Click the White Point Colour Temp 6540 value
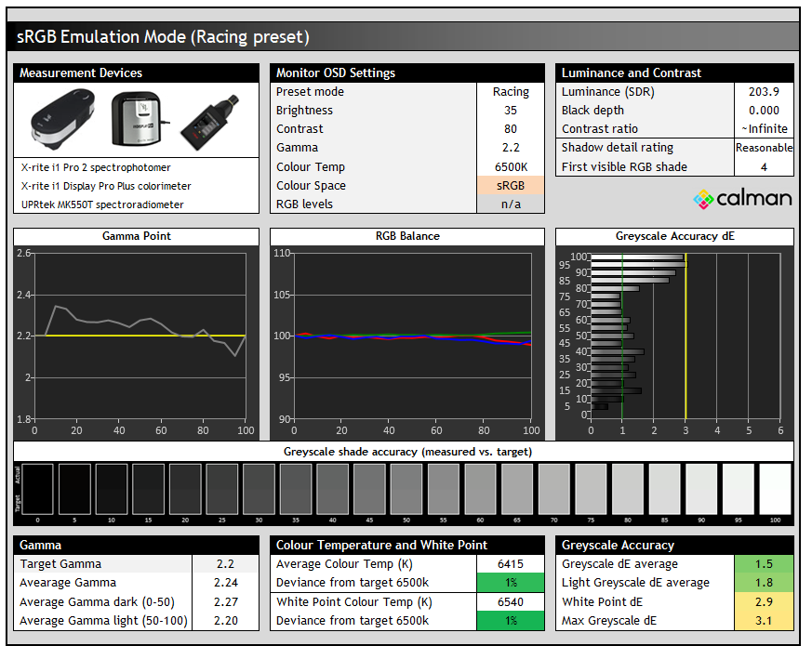The image size is (812, 646). [510, 602]
